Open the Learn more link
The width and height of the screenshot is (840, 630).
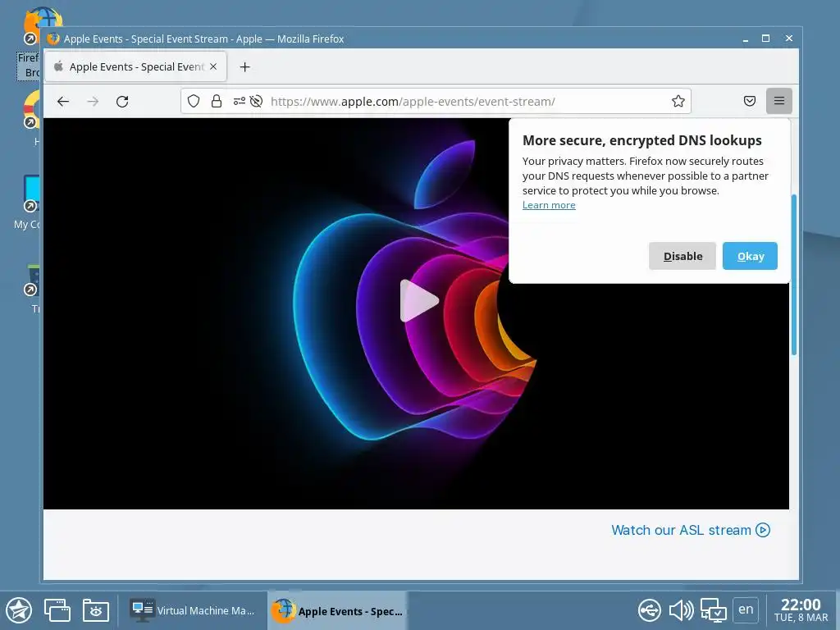549,205
